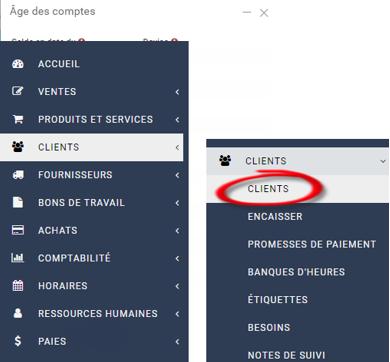Screen dimensions: 390x362
Task: Expand the Fournisseurs submenu chevron
Action: click(x=177, y=175)
